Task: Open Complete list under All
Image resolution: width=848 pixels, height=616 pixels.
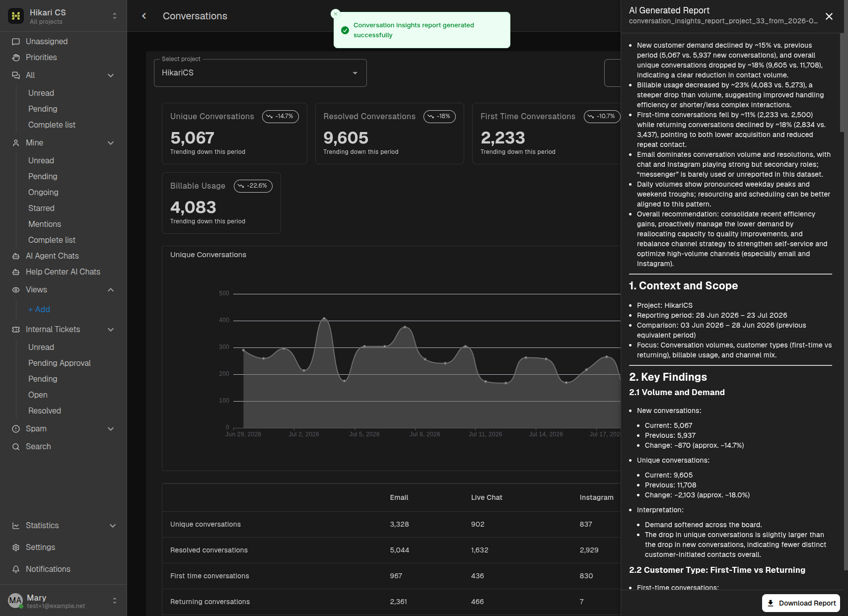Action: pos(52,125)
